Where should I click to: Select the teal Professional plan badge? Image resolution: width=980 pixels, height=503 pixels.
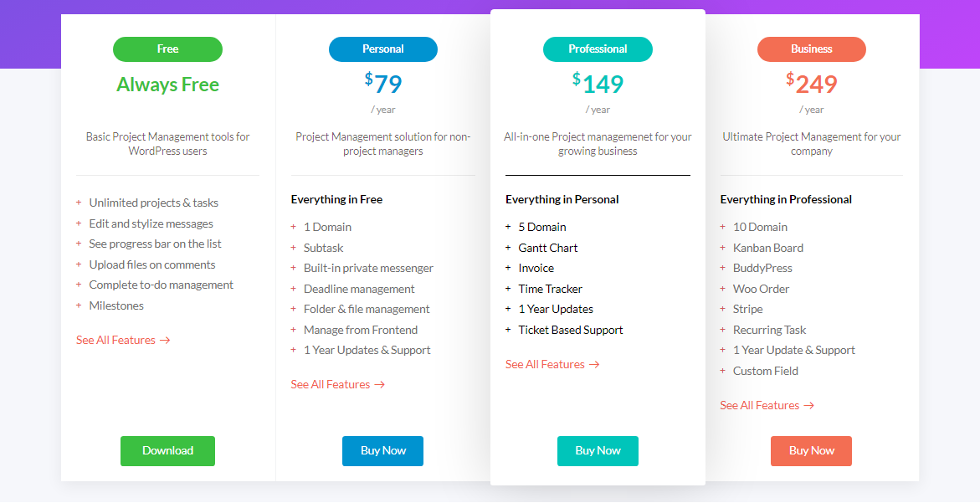598,49
